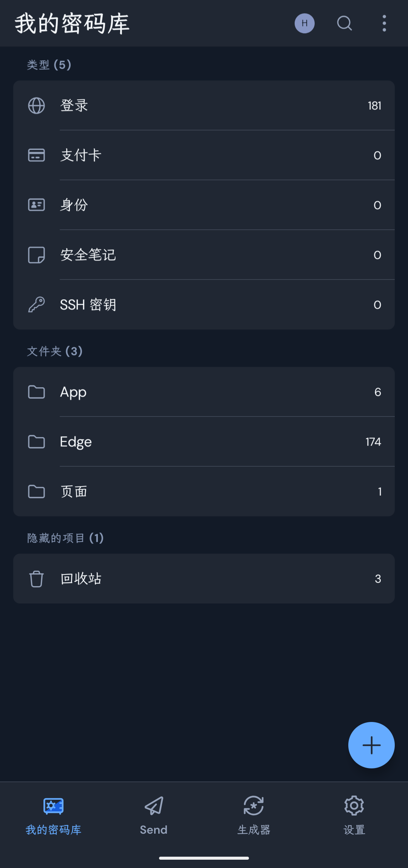The height and width of the screenshot is (868, 408).
Task: Tap the 身份 identity icon
Action: pyautogui.click(x=37, y=205)
